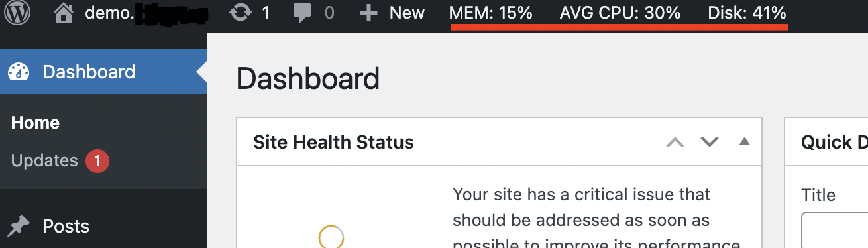This screenshot has width=868, height=248.
Task: Click the home site icon
Action: pos(64,12)
